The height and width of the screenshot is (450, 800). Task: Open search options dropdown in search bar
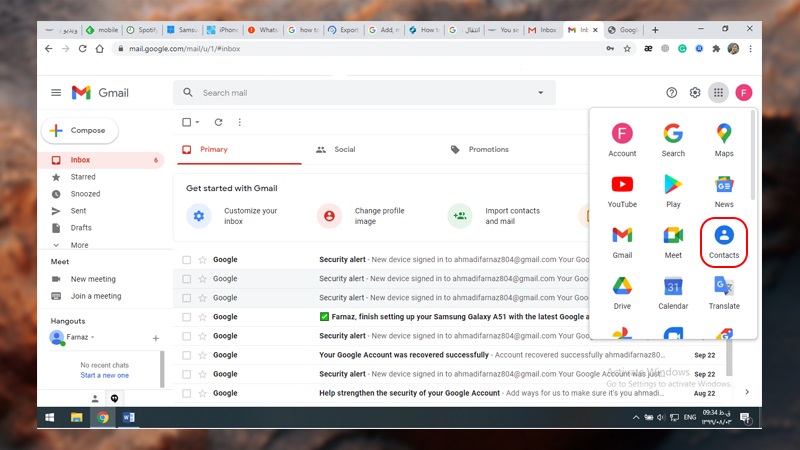tap(541, 93)
